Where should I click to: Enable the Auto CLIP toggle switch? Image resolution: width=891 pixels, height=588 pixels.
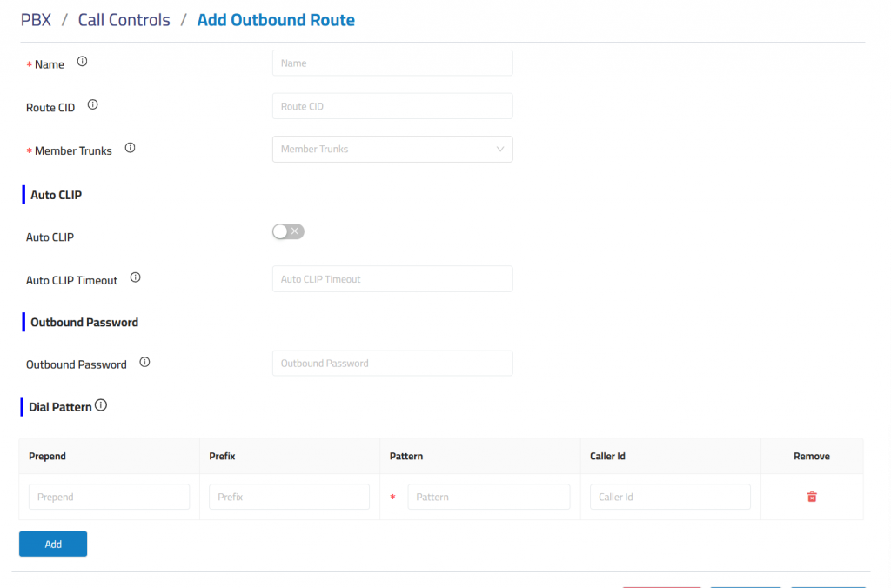click(288, 231)
